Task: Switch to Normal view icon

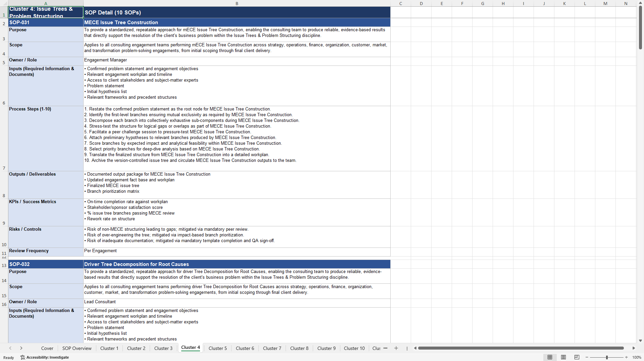Action: (550, 357)
